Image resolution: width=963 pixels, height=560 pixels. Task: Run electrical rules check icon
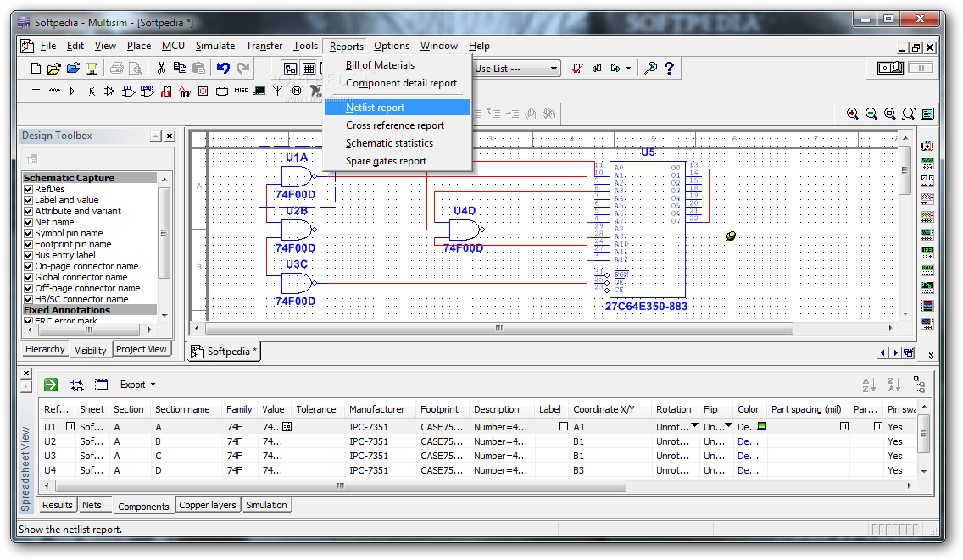tap(578, 68)
